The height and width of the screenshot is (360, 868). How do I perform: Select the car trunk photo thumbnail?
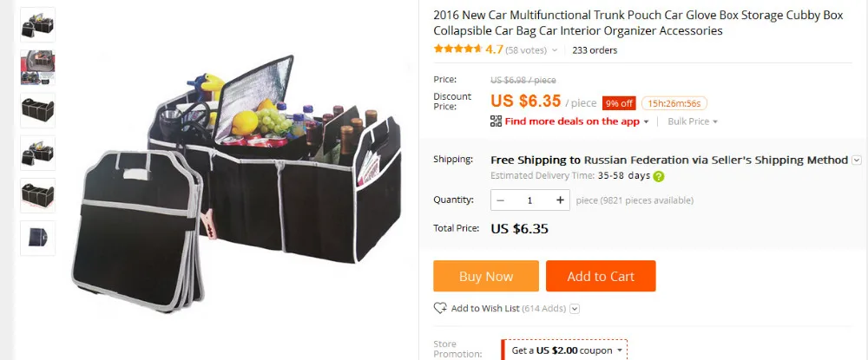pos(37,68)
